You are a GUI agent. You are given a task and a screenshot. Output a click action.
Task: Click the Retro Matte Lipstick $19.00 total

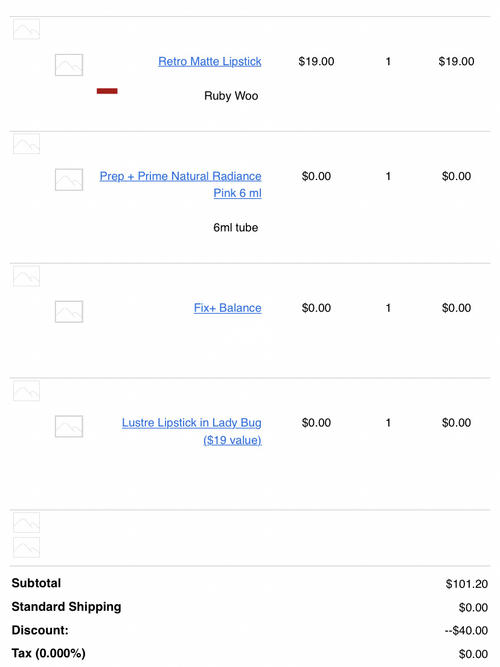(x=456, y=62)
